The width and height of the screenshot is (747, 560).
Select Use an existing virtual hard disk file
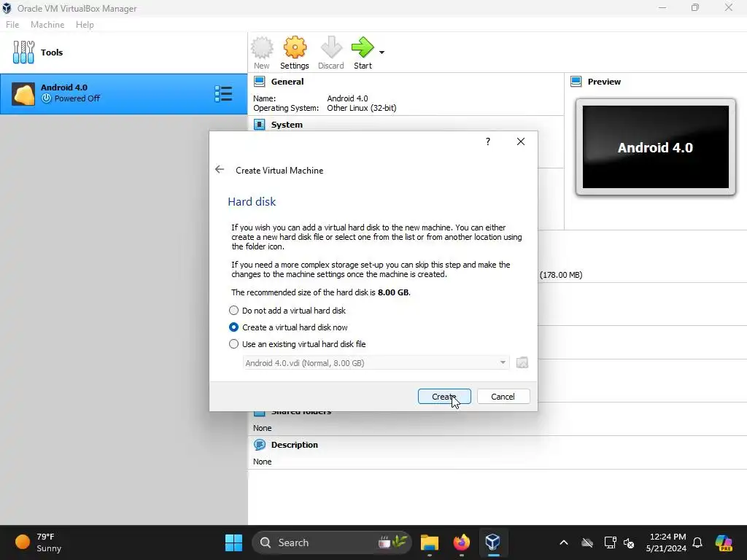298,344
